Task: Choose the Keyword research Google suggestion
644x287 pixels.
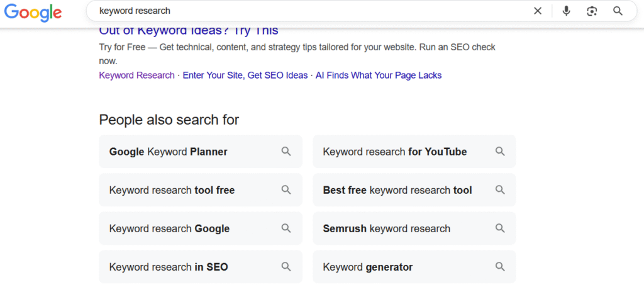Action: (x=169, y=228)
